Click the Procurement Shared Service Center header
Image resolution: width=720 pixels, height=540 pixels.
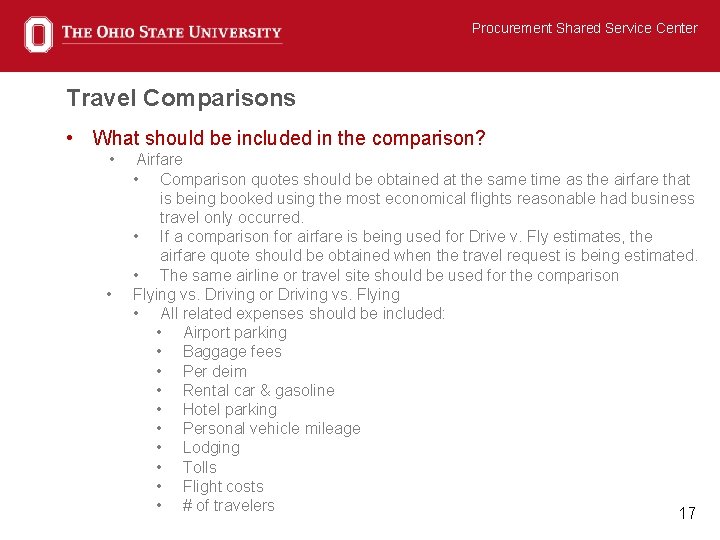point(584,28)
